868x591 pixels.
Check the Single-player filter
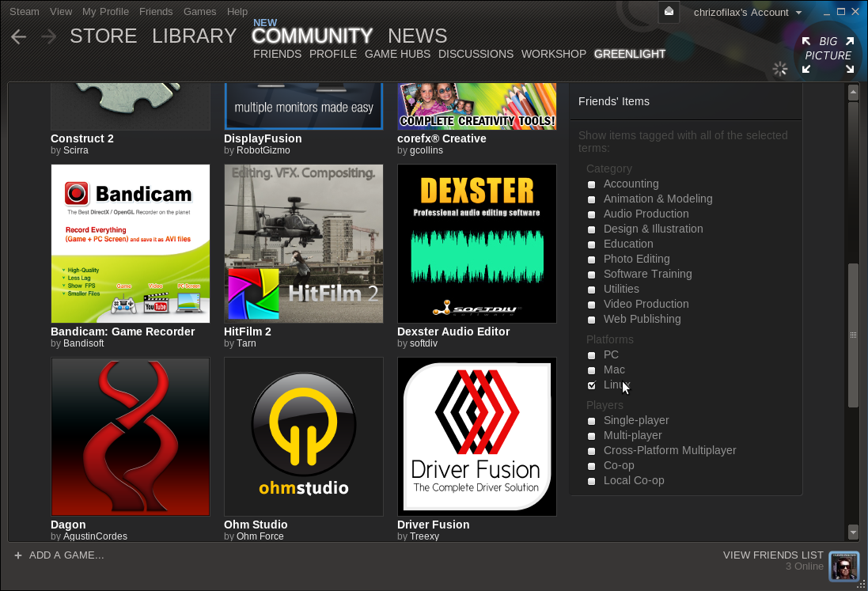point(591,420)
